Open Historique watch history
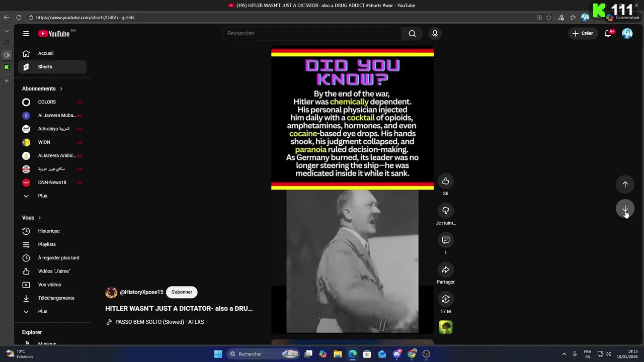 (x=52, y=231)
